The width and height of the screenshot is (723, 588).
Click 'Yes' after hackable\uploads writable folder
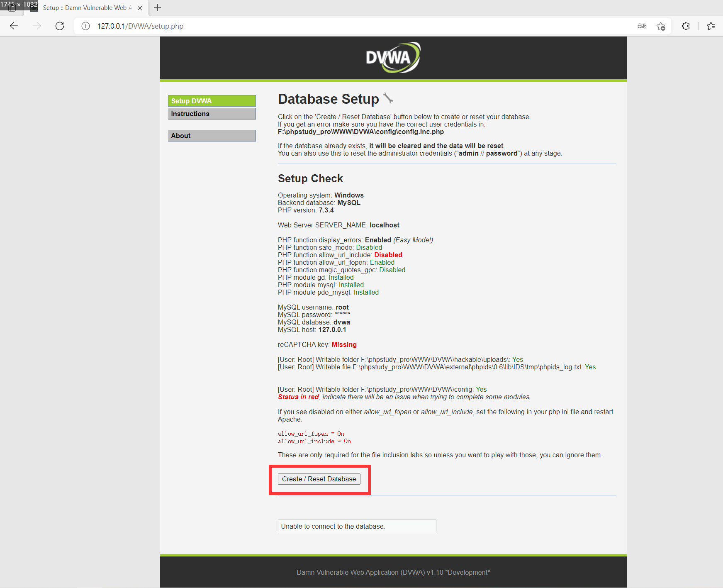[x=518, y=359]
